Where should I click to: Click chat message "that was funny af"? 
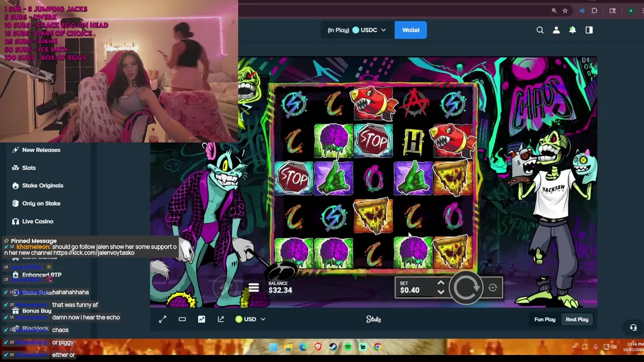(x=75, y=305)
